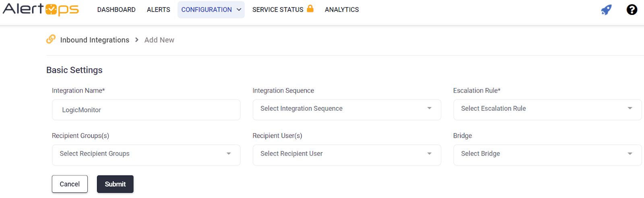Open the Select Integration Sequence dropdown

(x=347, y=109)
